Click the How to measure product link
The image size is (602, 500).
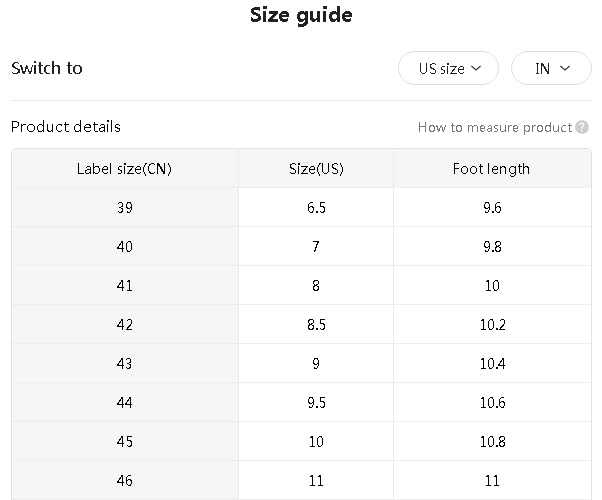(495, 127)
